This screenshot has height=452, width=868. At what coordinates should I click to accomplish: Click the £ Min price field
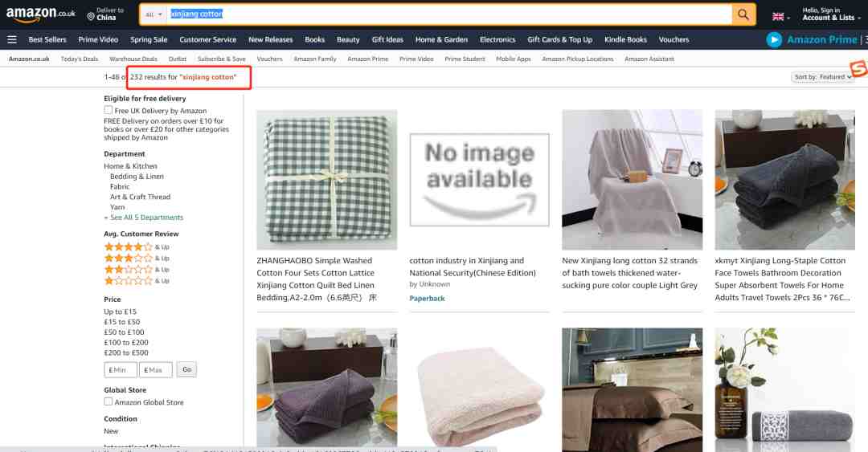120,369
